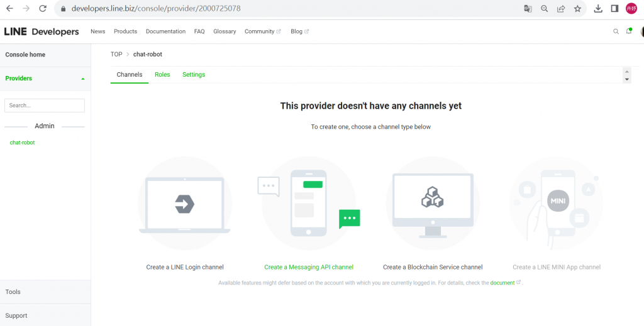Click the share page icon
The width and height of the screenshot is (644, 326).
point(560,9)
